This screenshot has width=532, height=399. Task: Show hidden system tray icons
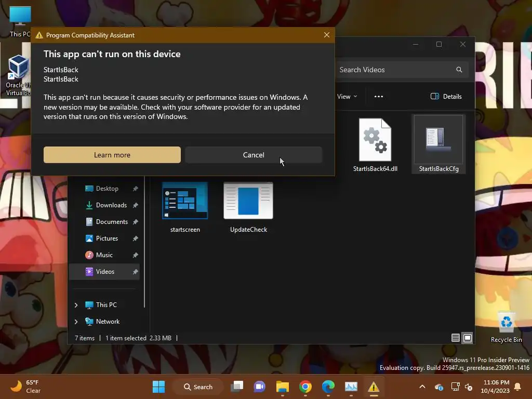pyautogui.click(x=422, y=387)
